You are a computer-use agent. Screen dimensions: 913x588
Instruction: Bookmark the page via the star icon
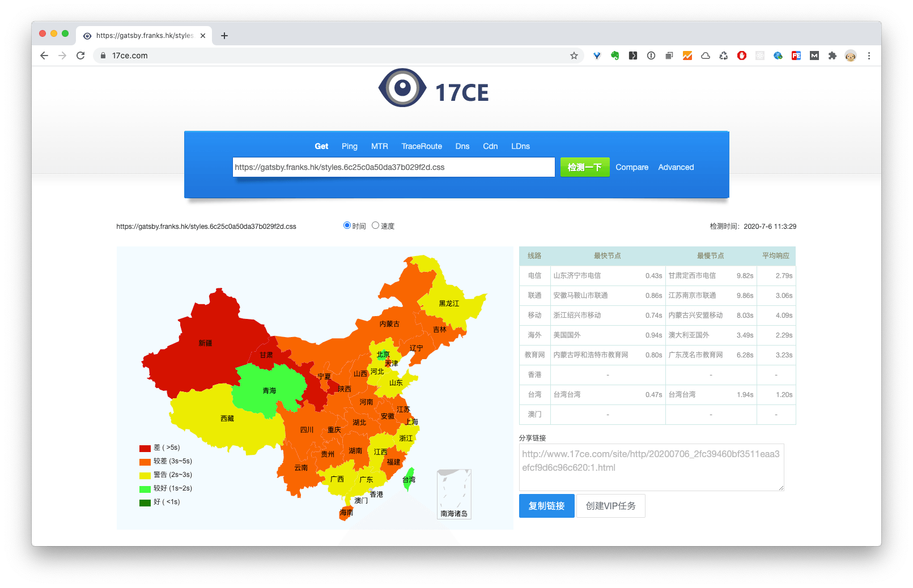pyautogui.click(x=574, y=56)
